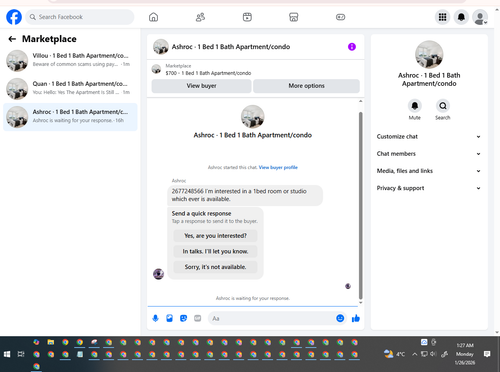Screen dimensions: 500x372
Task: Click the Search Facebook field
Action: (80, 17)
